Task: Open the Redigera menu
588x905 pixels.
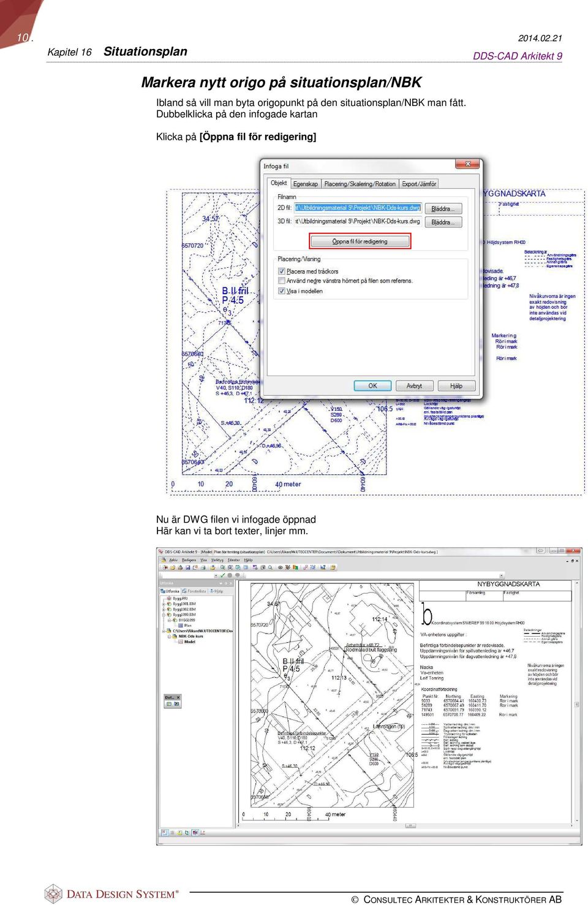Action: coord(189,560)
